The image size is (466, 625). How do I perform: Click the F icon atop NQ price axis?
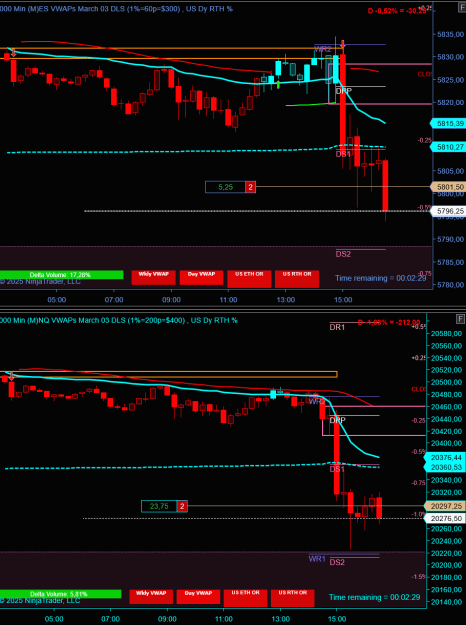click(x=460, y=319)
